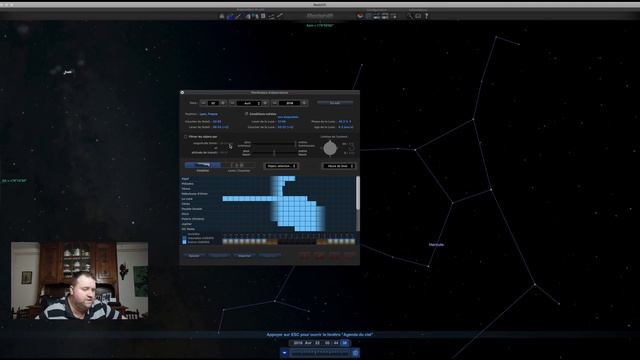
Task: Enable the "Conditions idéales" checkbox
Action: [x=246, y=114]
